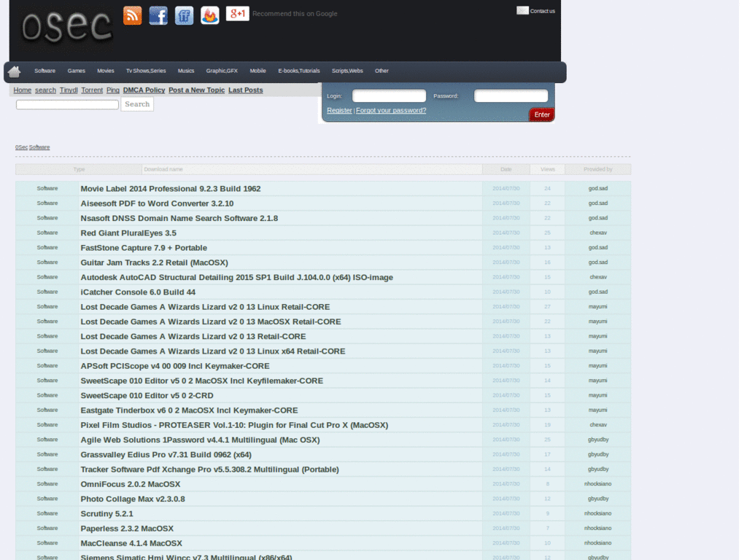Focus the Password input field
Screen dimensions: 747x560
coord(511,96)
